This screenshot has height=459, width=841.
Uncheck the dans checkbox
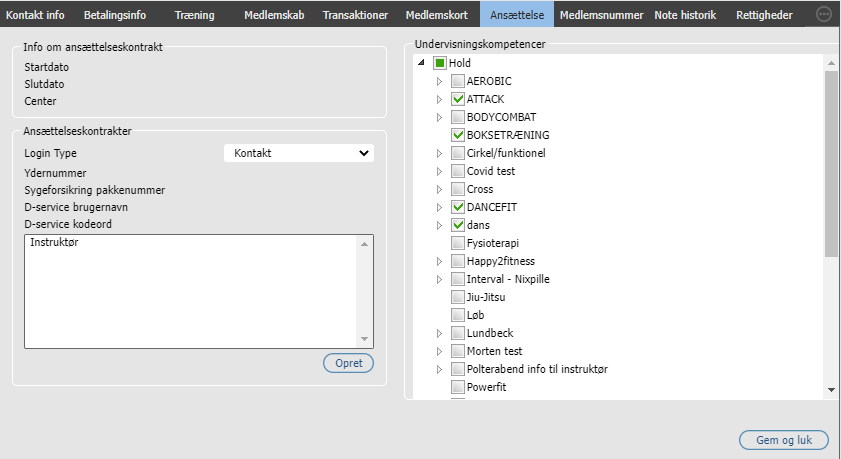pos(458,225)
